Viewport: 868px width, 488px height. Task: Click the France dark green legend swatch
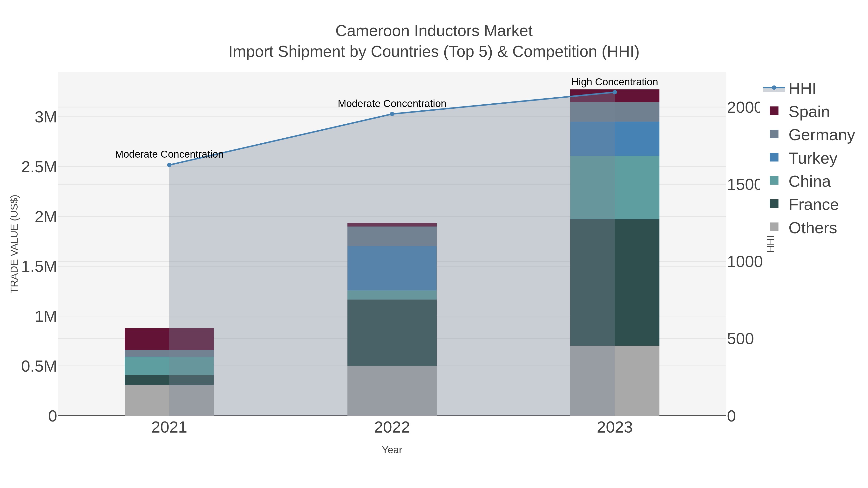(x=774, y=204)
